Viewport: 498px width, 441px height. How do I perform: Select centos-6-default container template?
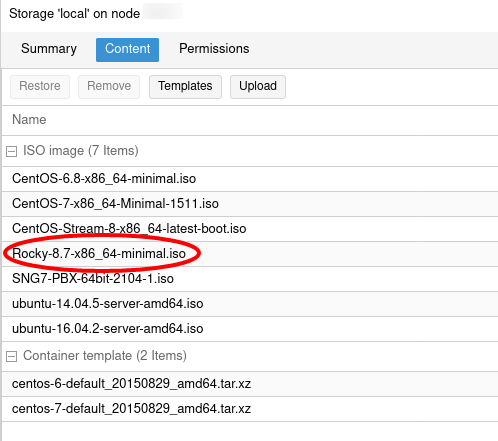tap(250, 384)
